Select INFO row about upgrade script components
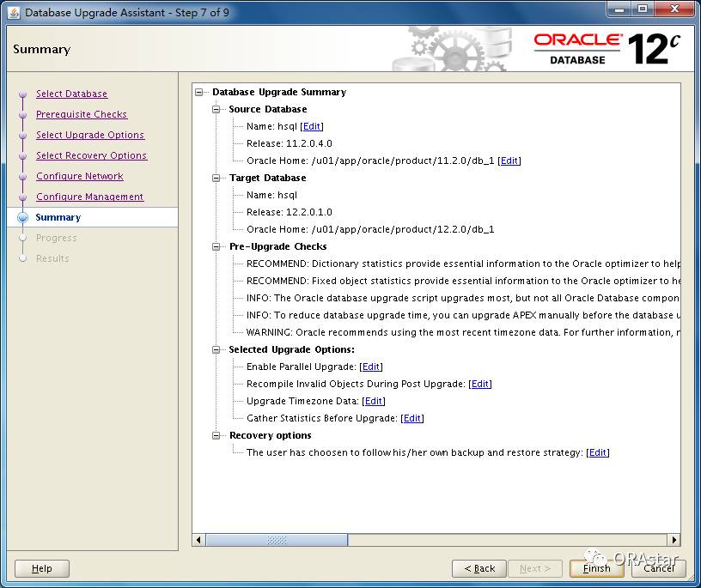Screen dimensions: 701x588 coord(463,299)
